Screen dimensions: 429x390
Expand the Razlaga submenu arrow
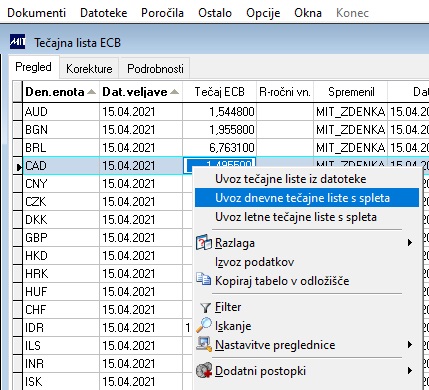(x=410, y=243)
